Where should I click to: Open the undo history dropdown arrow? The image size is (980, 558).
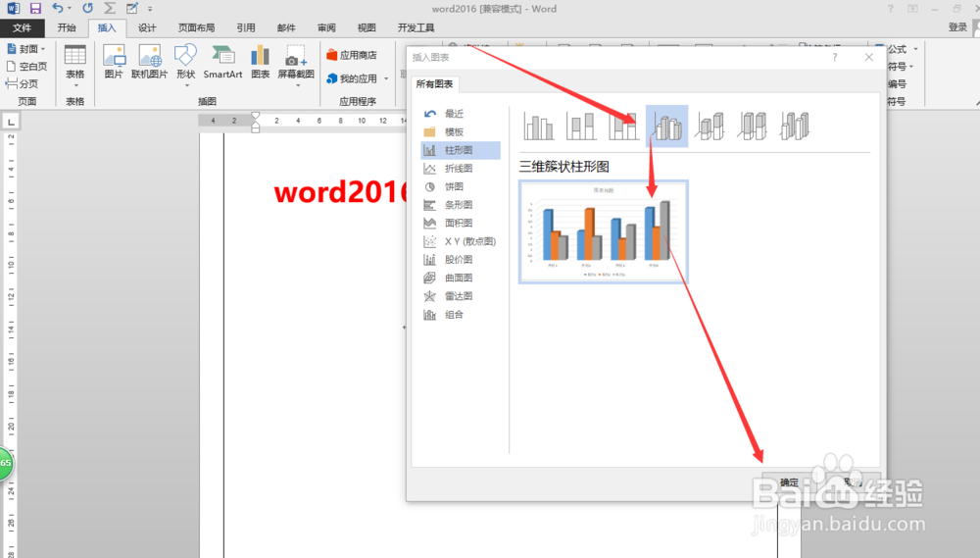(x=70, y=9)
